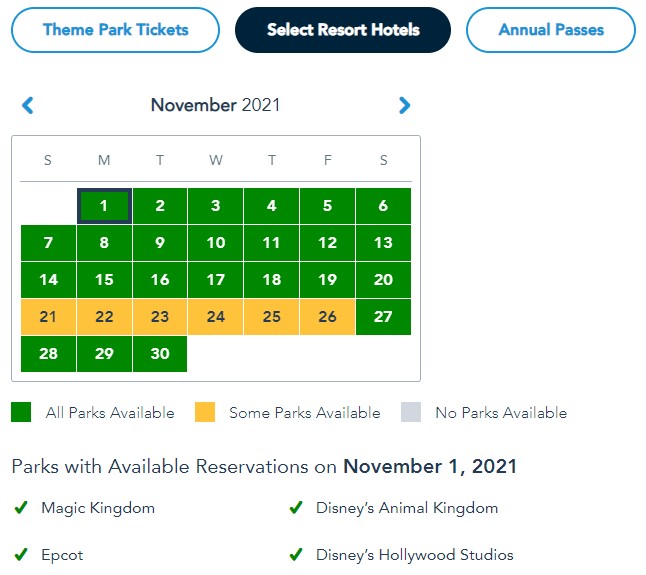Click the Magic Kingdom park name

[98, 508]
